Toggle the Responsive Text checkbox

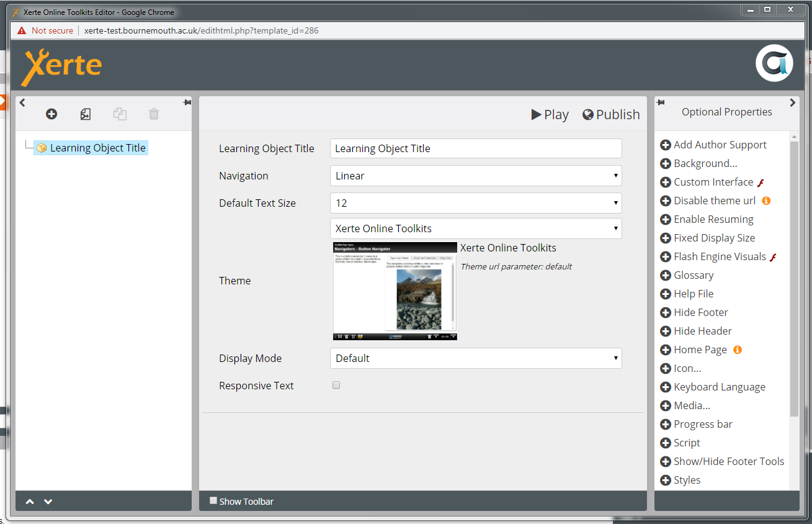pyautogui.click(x=336, y=385)
